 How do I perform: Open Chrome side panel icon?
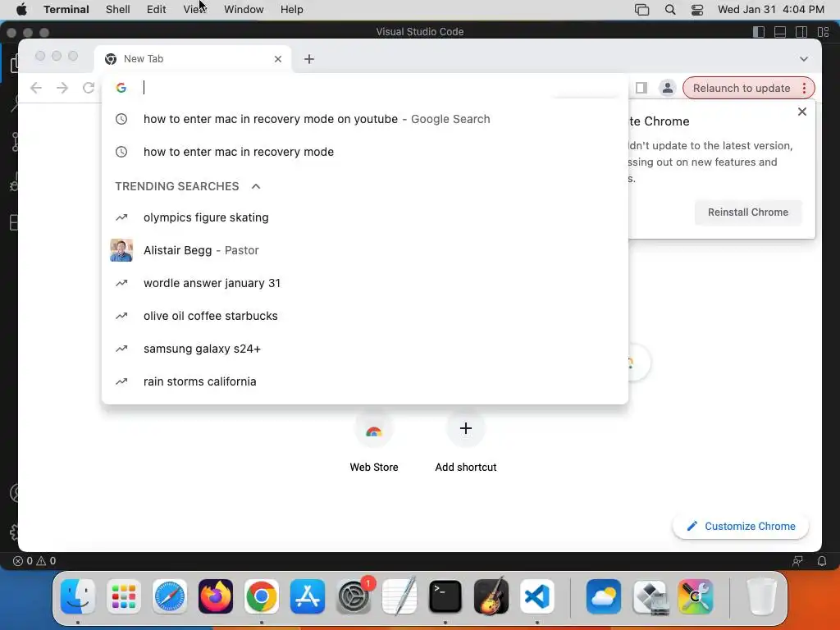[x=641, y=88]
